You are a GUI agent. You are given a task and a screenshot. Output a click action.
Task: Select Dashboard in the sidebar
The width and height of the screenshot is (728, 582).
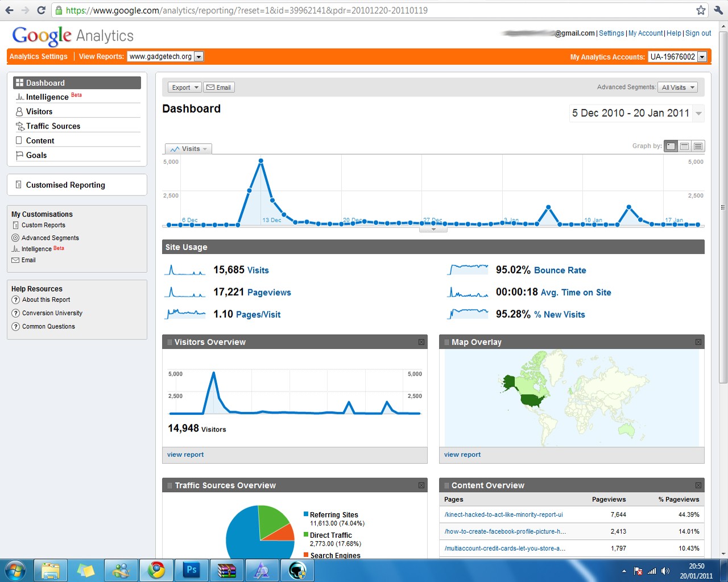tap(77, 83)
